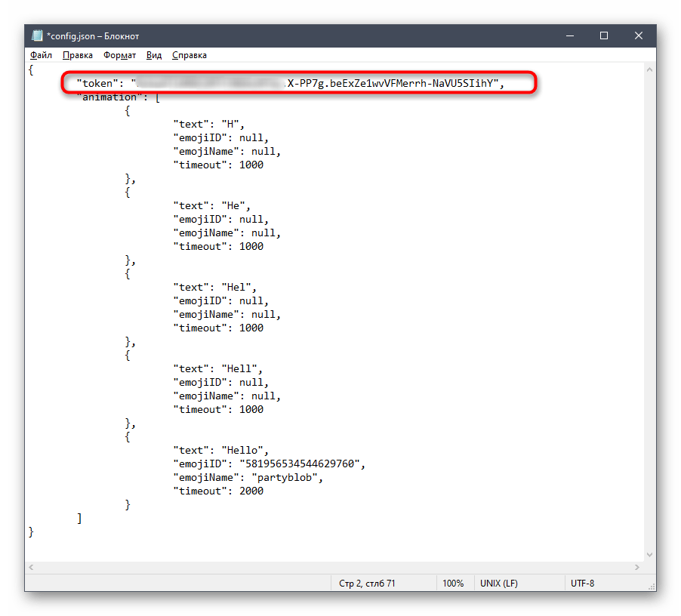Image resolution: width=681 pixels, height=616 pixels.
Task: Click the closing square bracket of animation
Action: coord(79,519)
